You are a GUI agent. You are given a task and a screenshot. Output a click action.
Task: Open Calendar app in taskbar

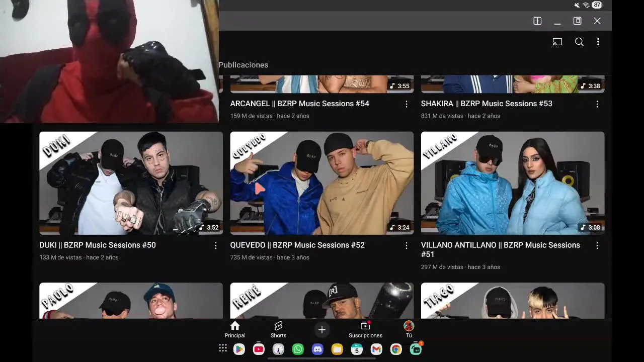357,349
